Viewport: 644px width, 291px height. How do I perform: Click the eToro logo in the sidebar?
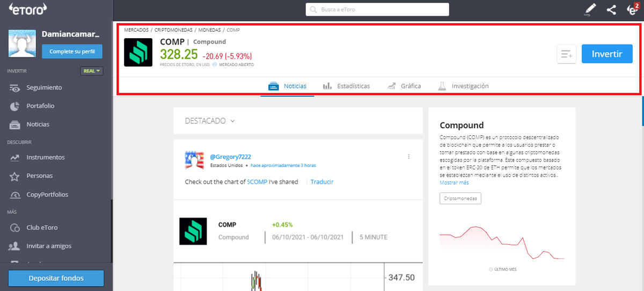pyautogui.click(x=28, y=9)
